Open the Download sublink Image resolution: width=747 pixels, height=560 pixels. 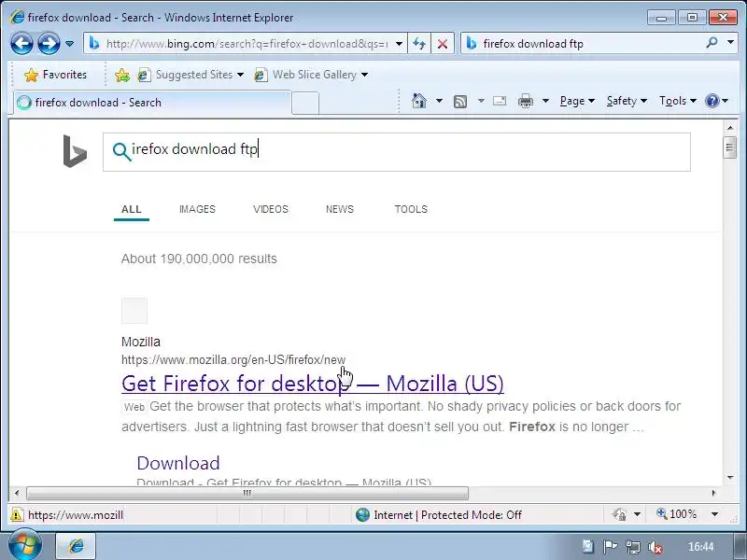(178, 463)
